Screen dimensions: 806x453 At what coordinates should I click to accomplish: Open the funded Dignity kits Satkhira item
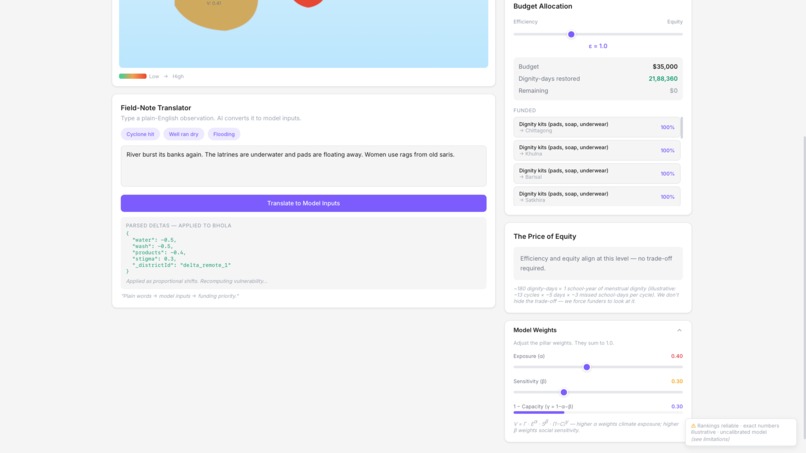[596, 196]
